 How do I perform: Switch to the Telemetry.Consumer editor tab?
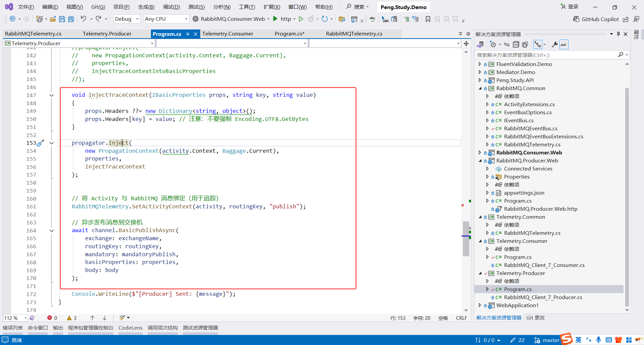pyautogui.click(x=228, y=34)
